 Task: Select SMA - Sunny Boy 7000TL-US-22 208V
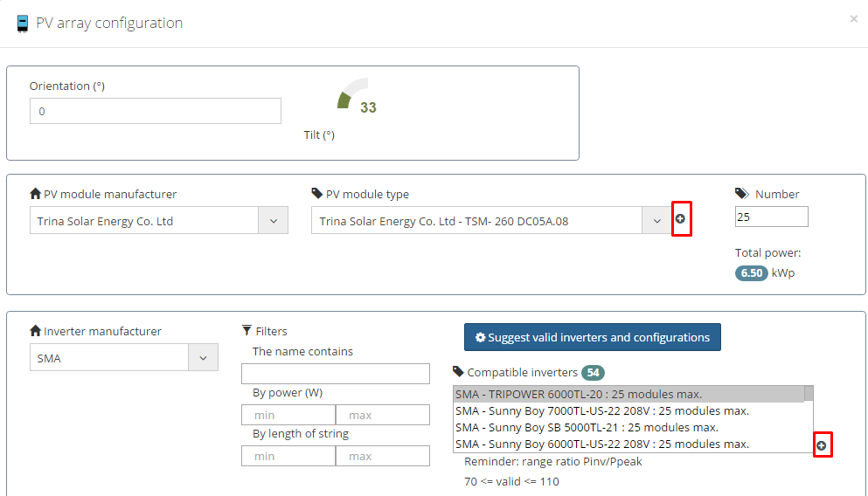(628, 410)
